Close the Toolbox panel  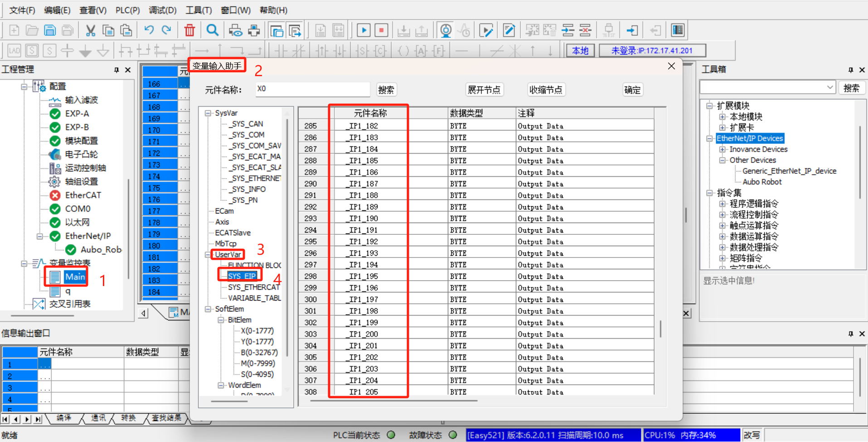(862, 70)
